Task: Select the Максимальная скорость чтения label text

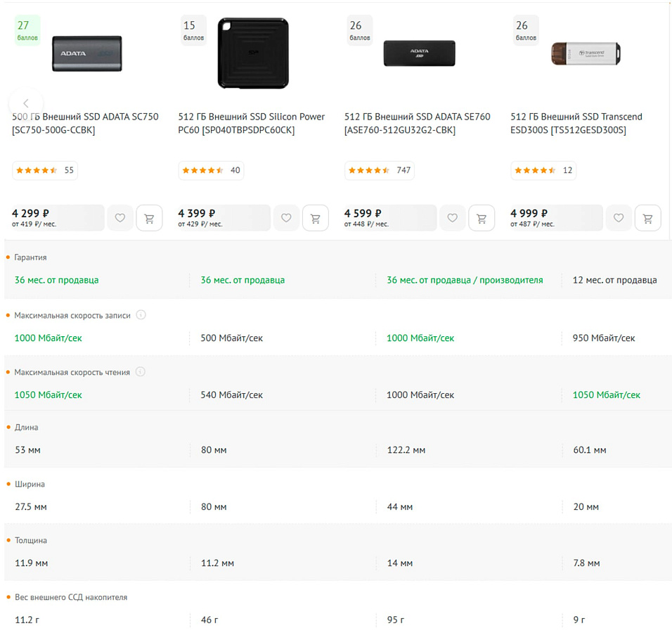Action: (x=72, y=372)
